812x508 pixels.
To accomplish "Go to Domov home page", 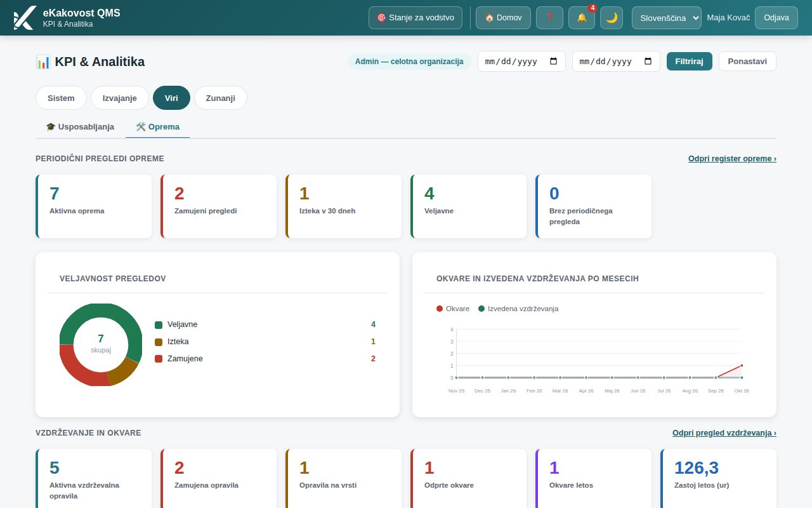I will coord(503,18).
